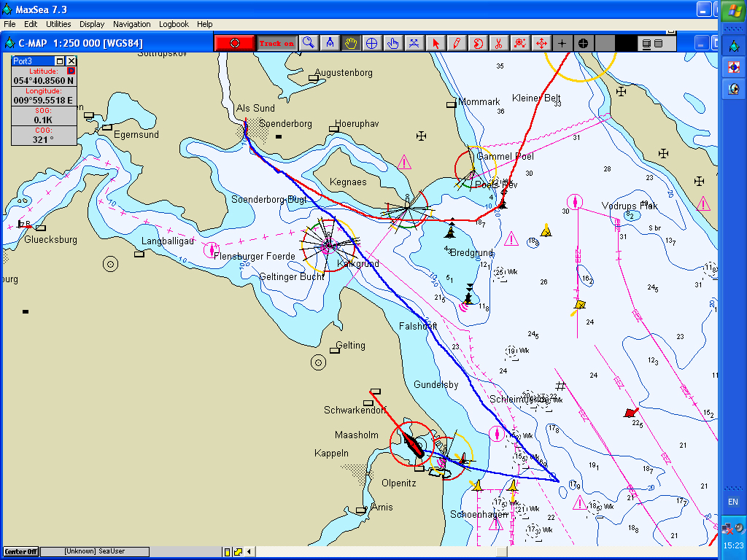Select the red four-arrow move tool
The image size is (747, 560).
[541, 43]
